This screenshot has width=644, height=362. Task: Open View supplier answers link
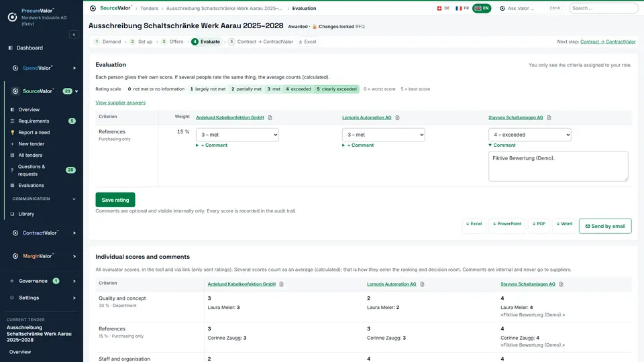coord(120,103)
